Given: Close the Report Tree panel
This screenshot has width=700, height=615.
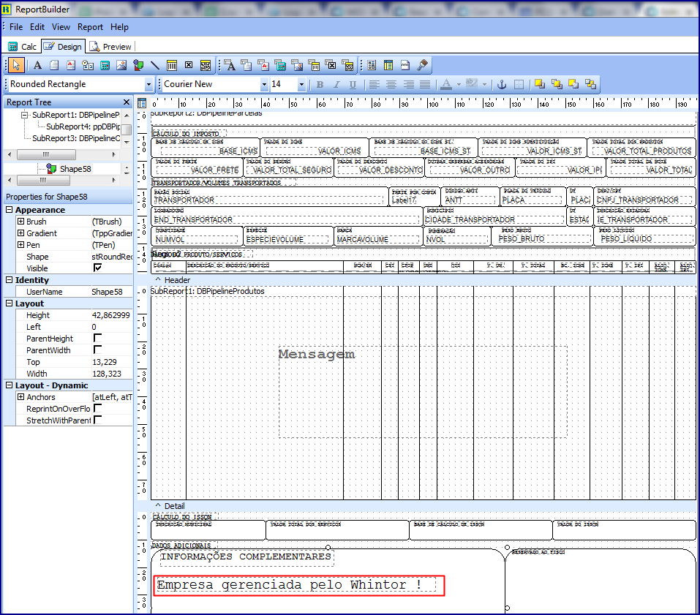Looking at the screenshot, I should [127, 102].
